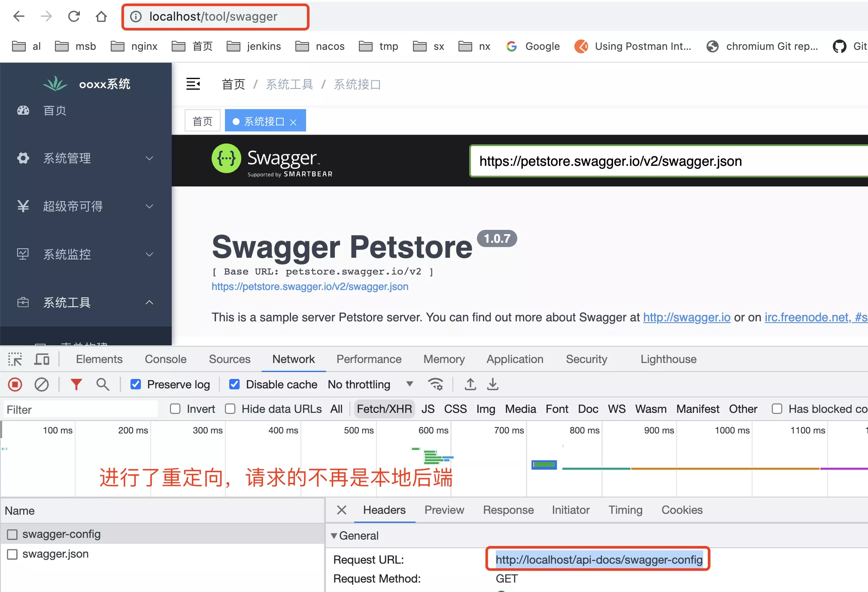Image resolution: width=868 pixels, height=592 pixels.
Task: Tick the swagger.json row checkbox
Action: (x=12, y=554)
